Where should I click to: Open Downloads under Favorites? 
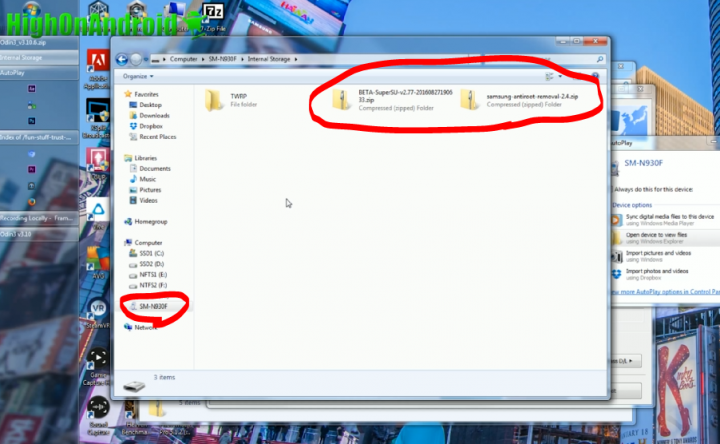coord(150,115)
